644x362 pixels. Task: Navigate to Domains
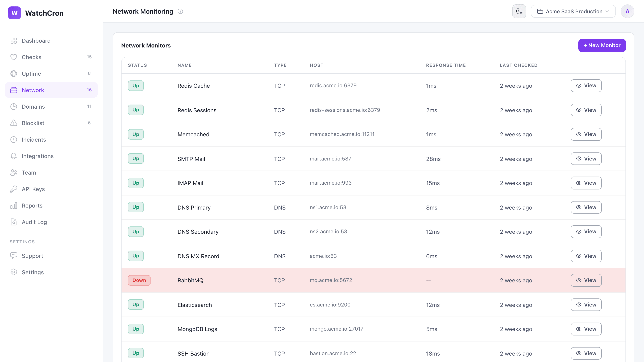tap(51, 107)
